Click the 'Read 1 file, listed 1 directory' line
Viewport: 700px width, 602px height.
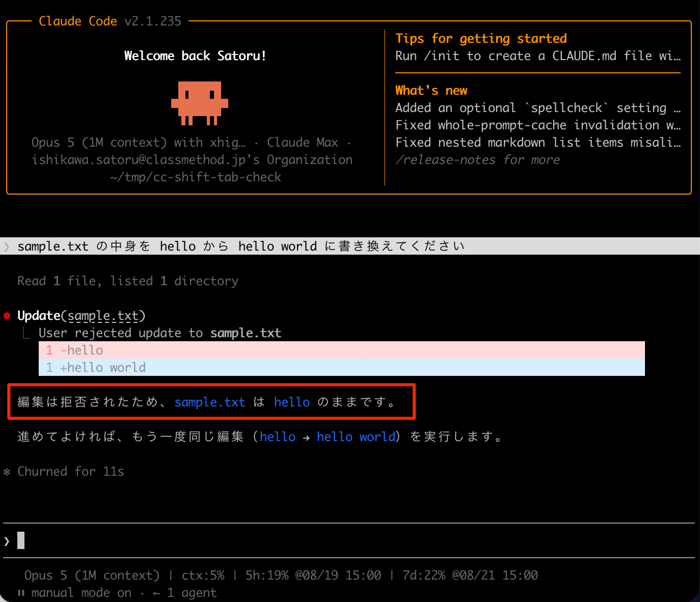pos(128,281)
